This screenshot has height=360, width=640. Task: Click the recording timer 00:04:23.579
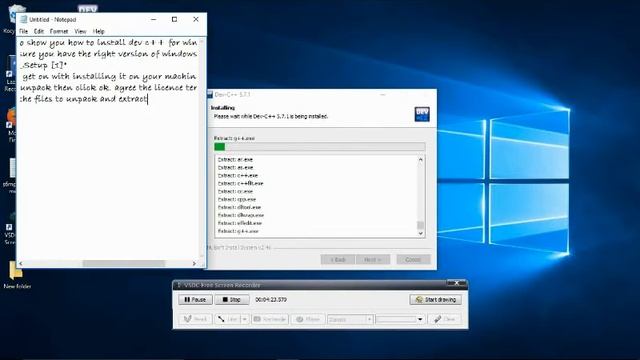coord(271,300)
